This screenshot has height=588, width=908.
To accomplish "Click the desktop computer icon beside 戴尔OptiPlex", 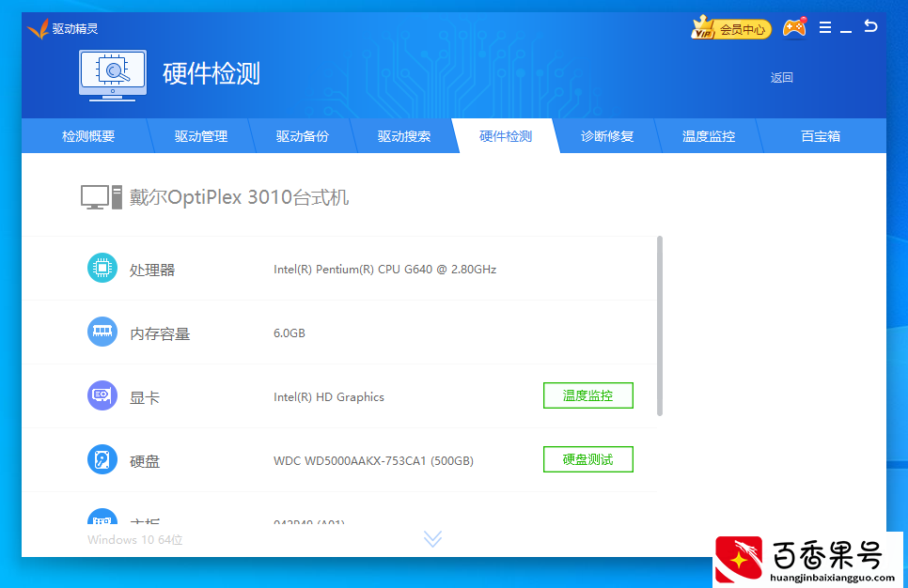I will pos(102,197).
